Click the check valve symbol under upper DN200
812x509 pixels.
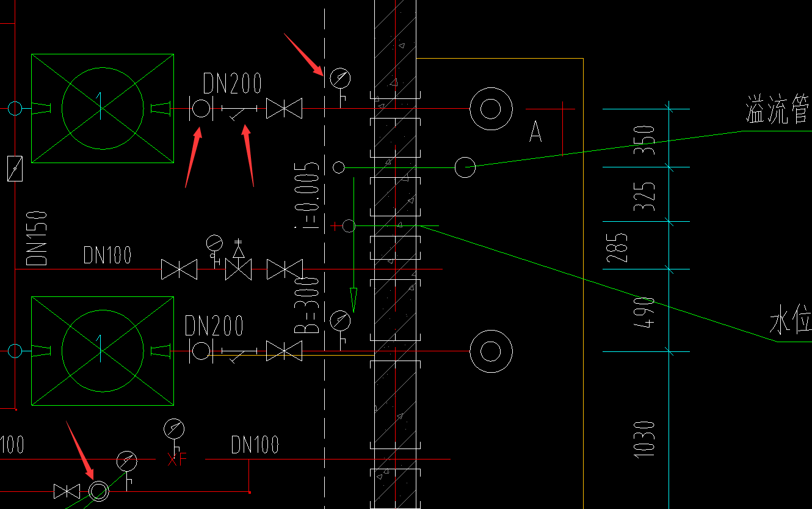coord(239,111)
